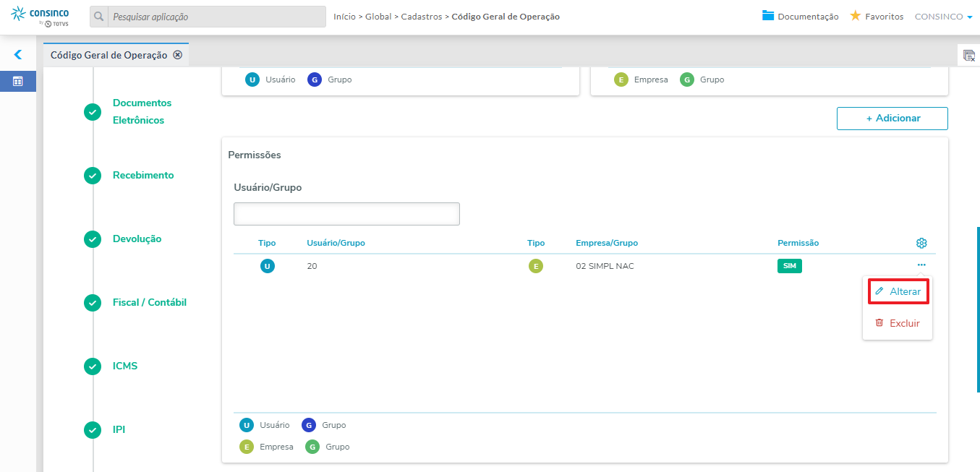
Task: Select Excluir from the row menu
Action: click(x=898, y=323)
